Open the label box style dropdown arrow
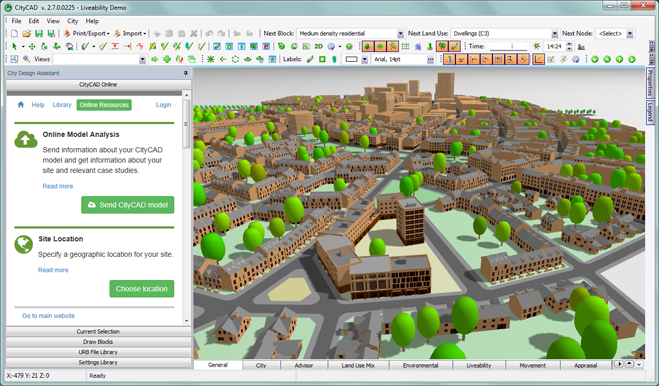 click(x=365, y=59)
